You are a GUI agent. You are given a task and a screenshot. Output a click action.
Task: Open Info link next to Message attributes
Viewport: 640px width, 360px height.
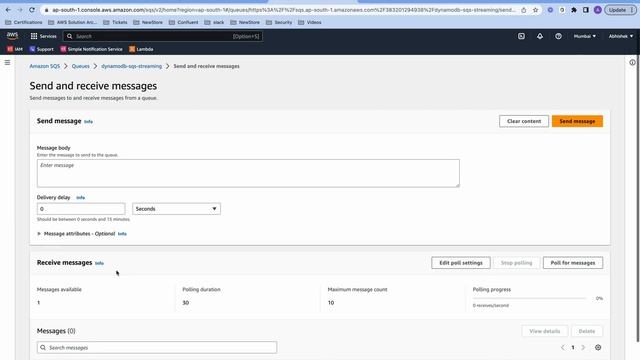[x=122, y=234]
